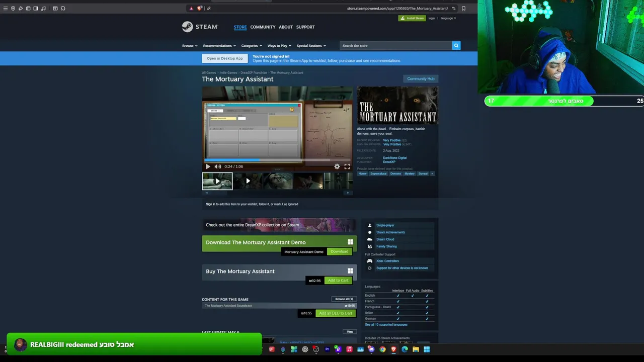Toggle fullscreen on the trailer video
This screenshot has height=362, width=644.
(x=347, y=166)
